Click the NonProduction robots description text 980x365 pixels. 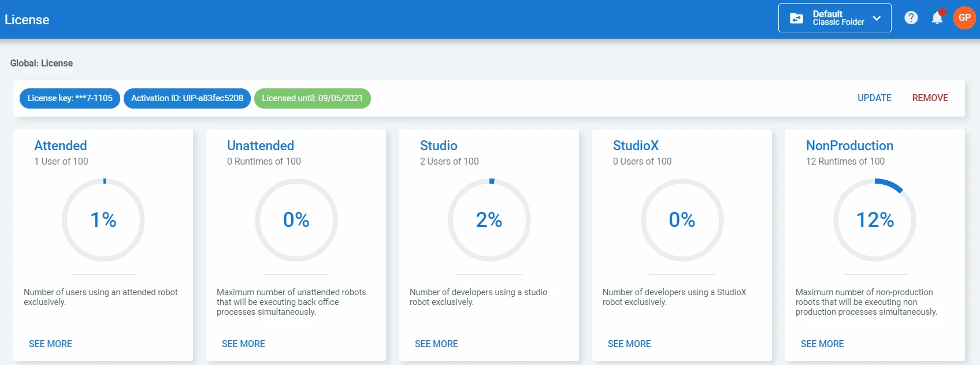(x=866, y=302)
